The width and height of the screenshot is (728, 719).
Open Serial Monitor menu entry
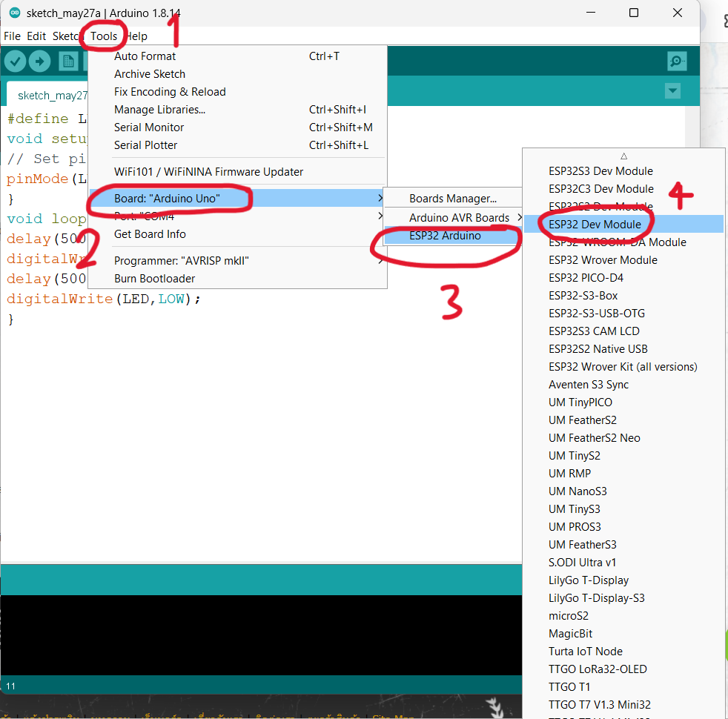pyautogui.click(x=238, y=127)
